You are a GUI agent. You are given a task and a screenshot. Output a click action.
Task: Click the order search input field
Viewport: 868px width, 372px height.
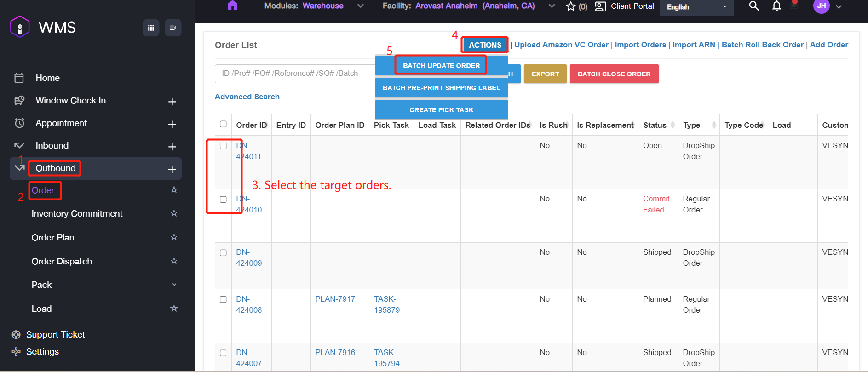[x=294, y=74]
